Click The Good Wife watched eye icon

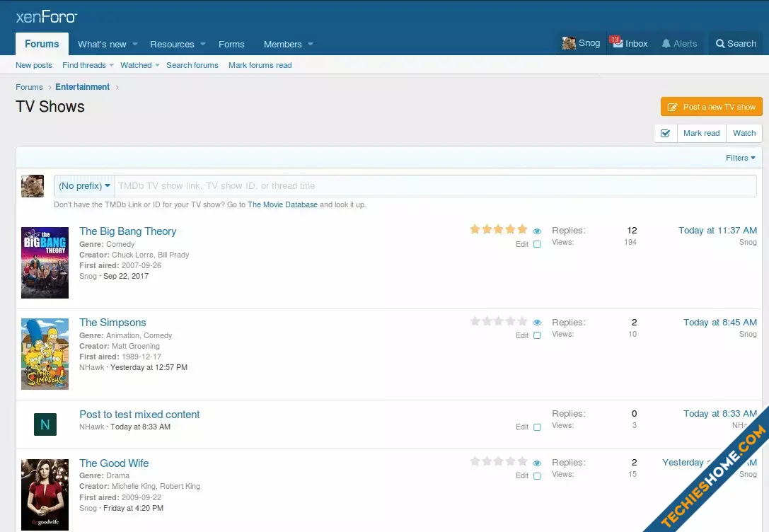537,463
